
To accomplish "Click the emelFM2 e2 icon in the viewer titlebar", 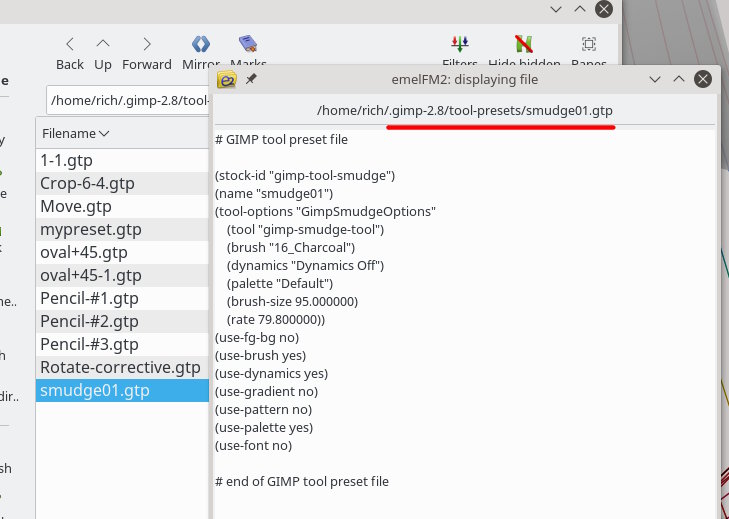I will pos(227,80).
